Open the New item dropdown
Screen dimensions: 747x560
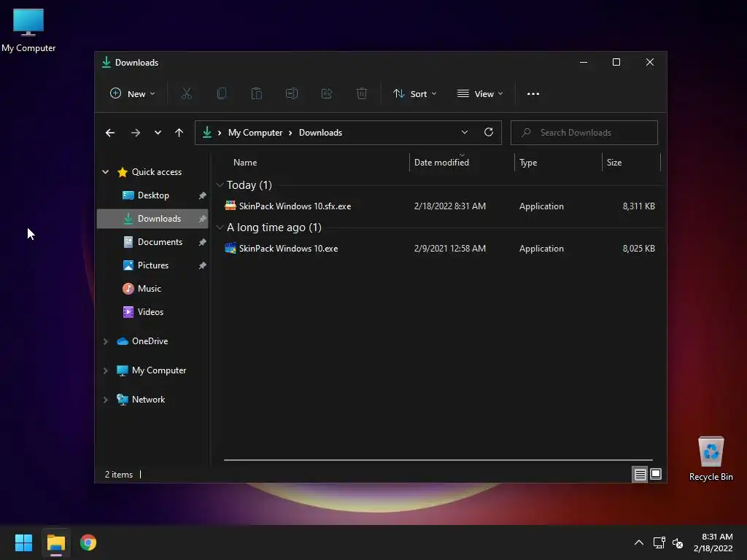coord(133,94)
